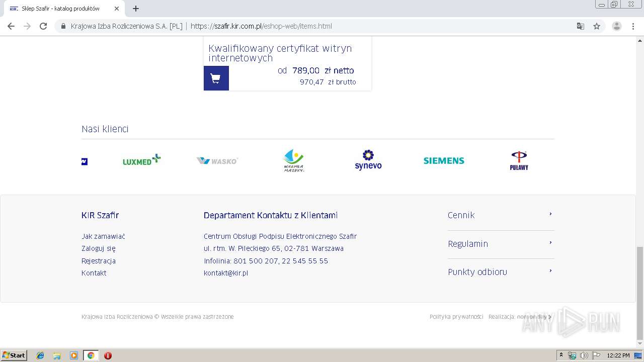The width and height of the screenshot is (644, 362).
Task: Open the Windows Start menu
Action: point(14,355)
